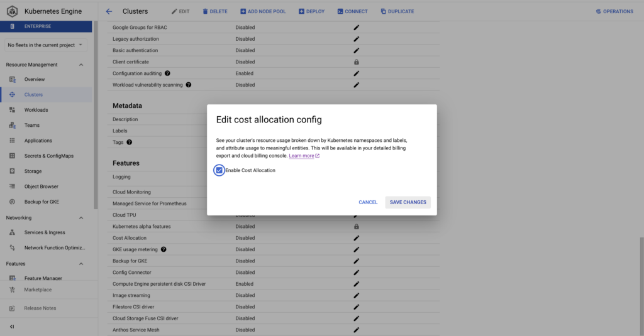Open the Learn more link
The image size is (644, 336).
(x=304, y=156)
